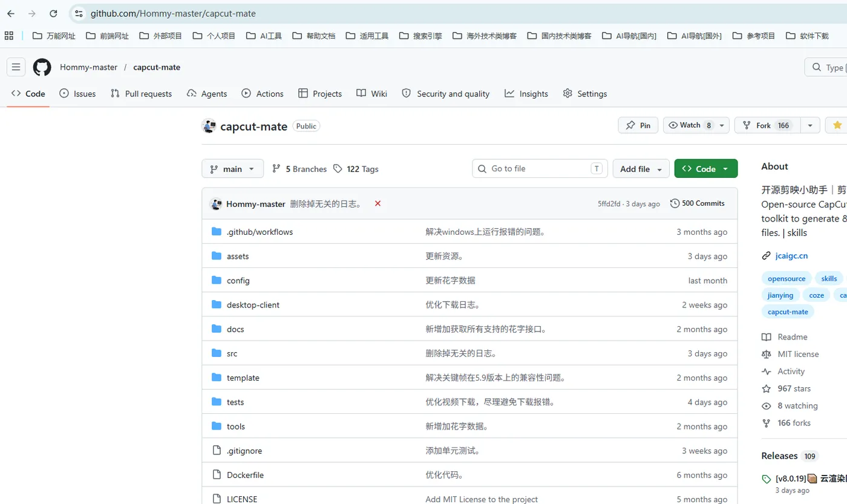This screenshot has height=504, width=847.
Task: Click the capcut-mate topic tag
Action: click(788, 312)
